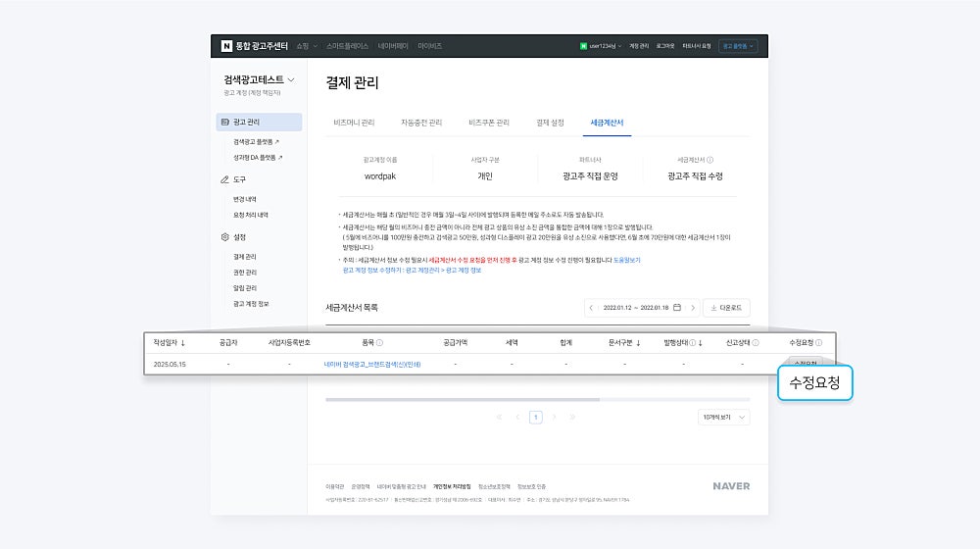Select page 1 in pagination
Image resolution: width=980 pixels, height=549 pixels.
pyautogui.click(x=536, y=417)
